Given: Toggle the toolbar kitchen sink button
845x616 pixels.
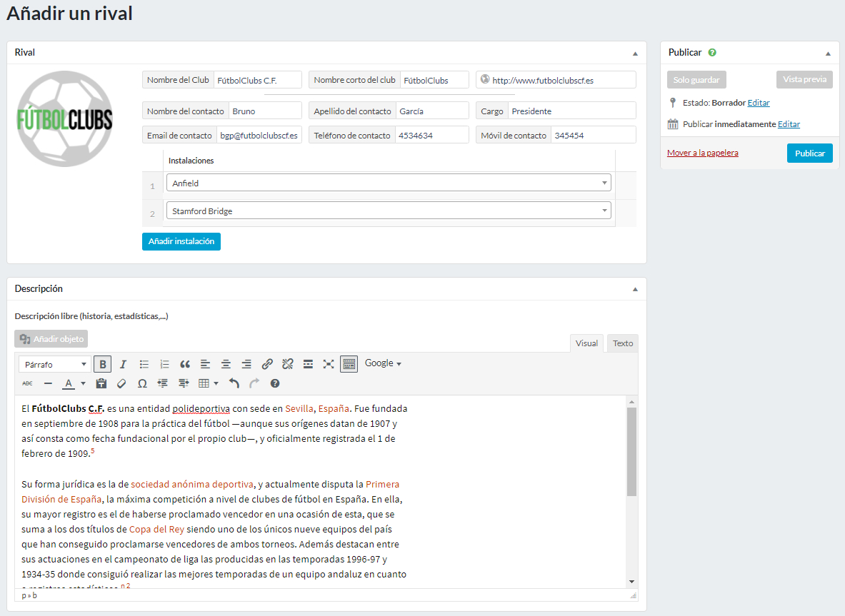Looking at the screenshot, I should pos(349,364).
